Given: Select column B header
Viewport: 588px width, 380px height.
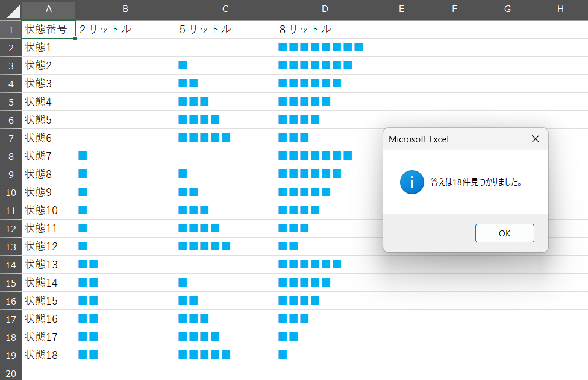Looking at the screenshot, I should pos(125,9).
